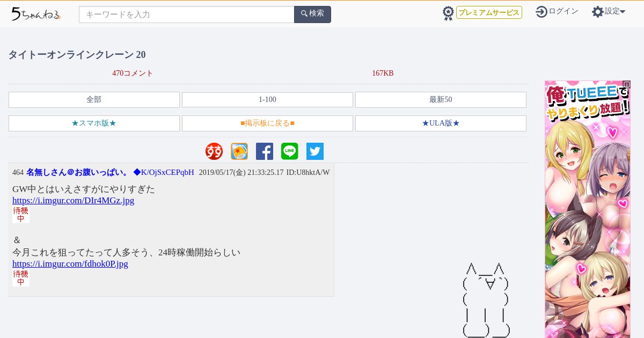Open imgur link DIr4MGz.jpg

[x=73, y=201]
